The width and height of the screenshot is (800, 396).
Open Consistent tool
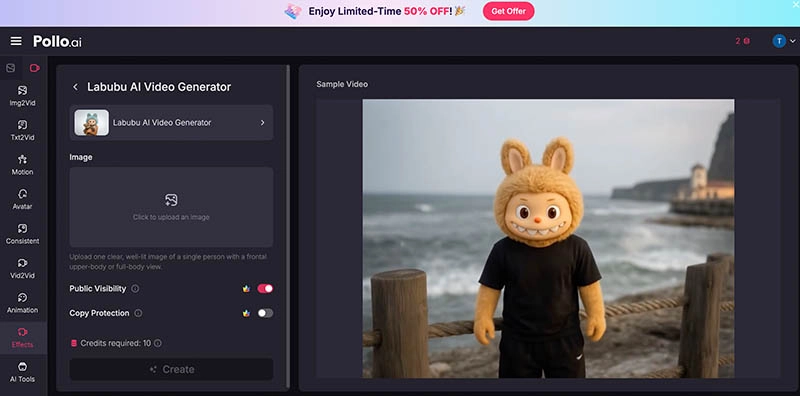click(x=22, y=234)
